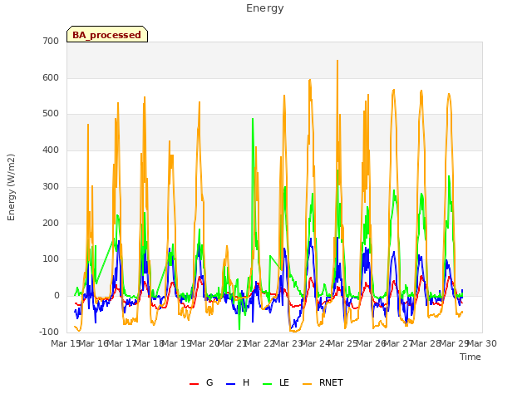Click the orange RNET legend swatch
This screenshot has width=532, height=399.
pyautogui.click(x=307, y=384)
